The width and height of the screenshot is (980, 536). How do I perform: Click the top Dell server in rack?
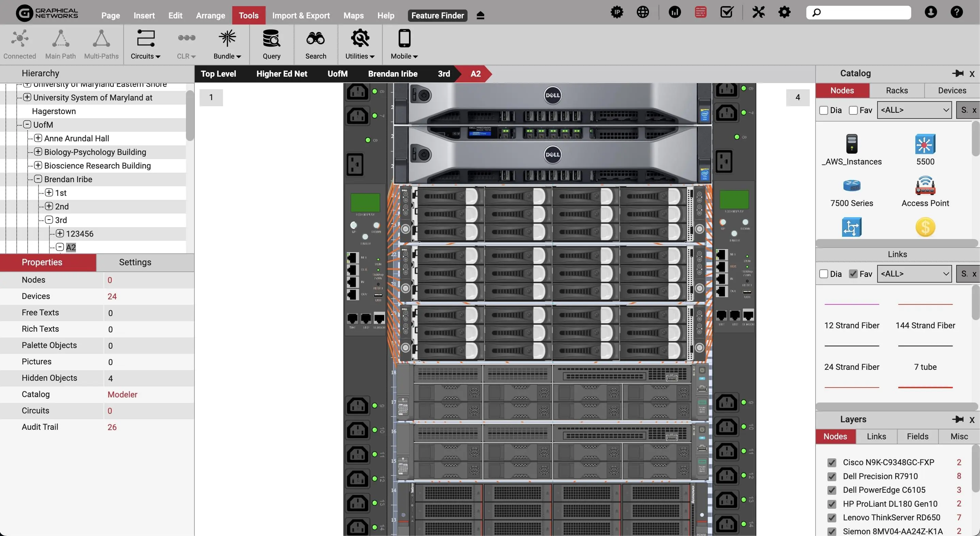[x=552, y=104]
